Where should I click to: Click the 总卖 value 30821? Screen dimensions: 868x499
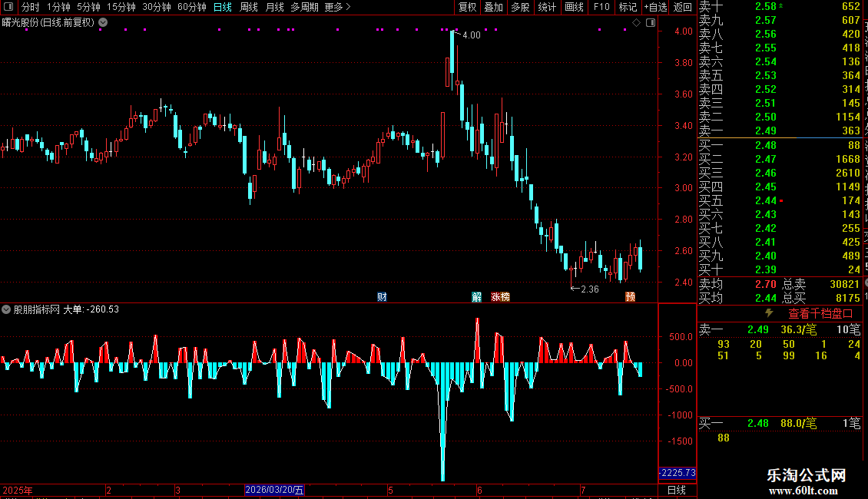click(x=845, y=284)
